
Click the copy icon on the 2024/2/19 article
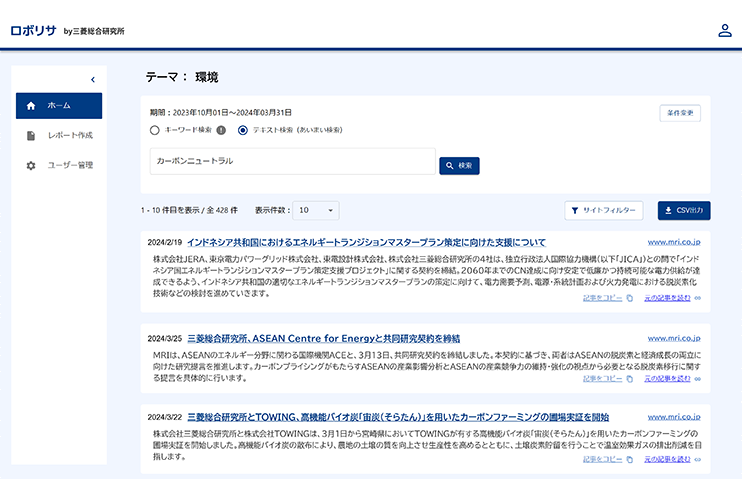pos(629,298)
